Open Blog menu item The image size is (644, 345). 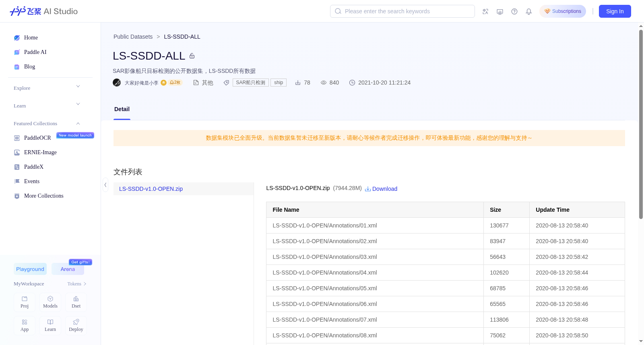pos(29,67)
